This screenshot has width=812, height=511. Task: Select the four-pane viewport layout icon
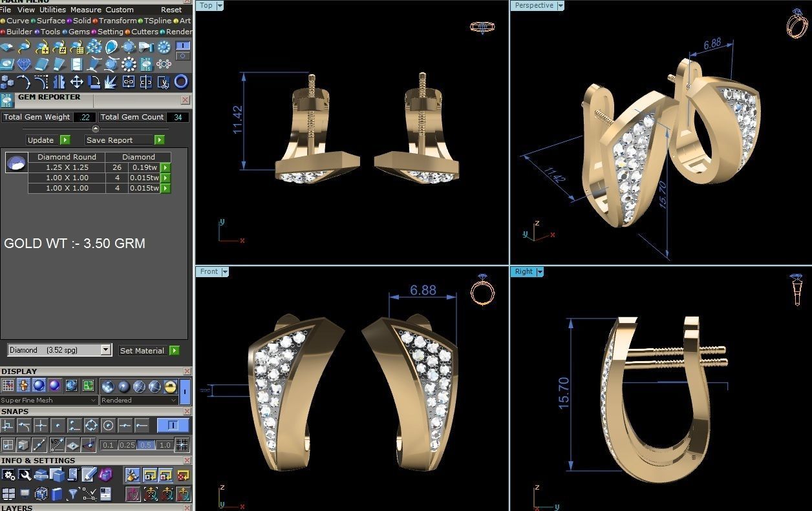pyautogui.click(x=8, y=494)
